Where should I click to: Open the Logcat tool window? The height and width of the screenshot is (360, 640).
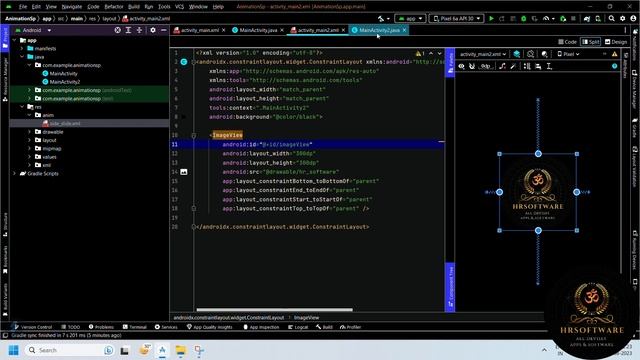click(x=298, y=327)
